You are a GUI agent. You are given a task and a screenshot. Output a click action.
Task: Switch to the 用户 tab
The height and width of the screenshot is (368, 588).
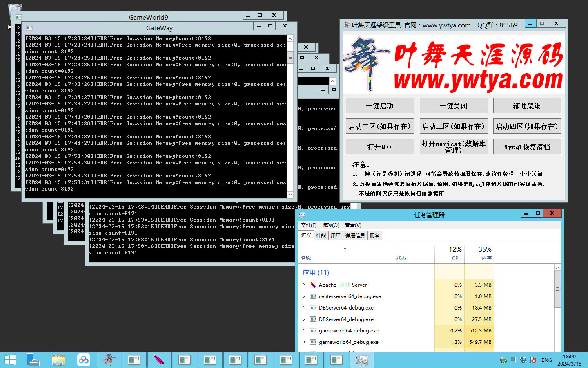pos(335,236)
